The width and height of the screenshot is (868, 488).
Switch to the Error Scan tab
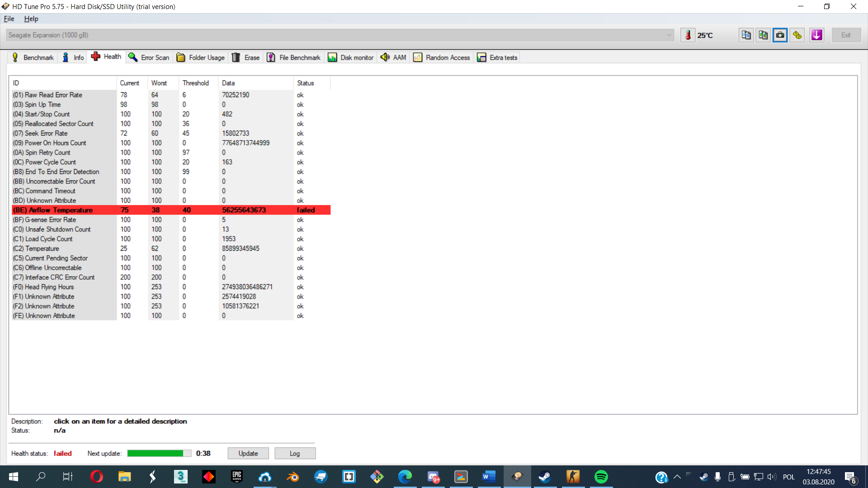(149, 57)
